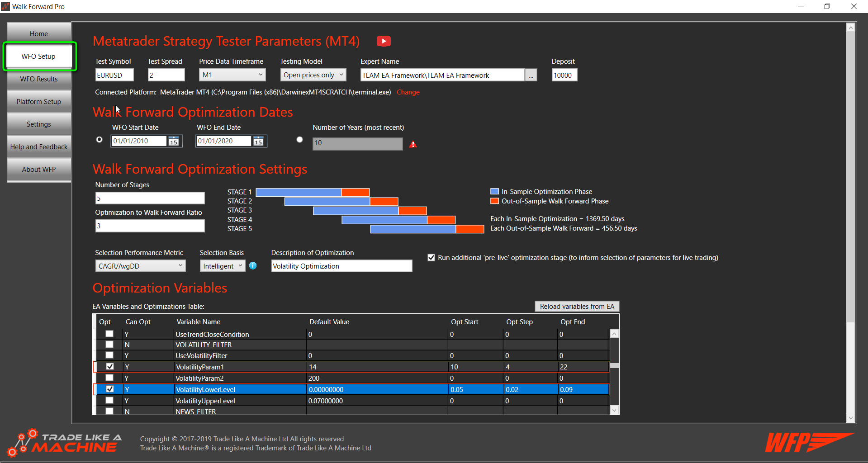Click into the Test Spread field
868x463 pixels.
point(166,75)
